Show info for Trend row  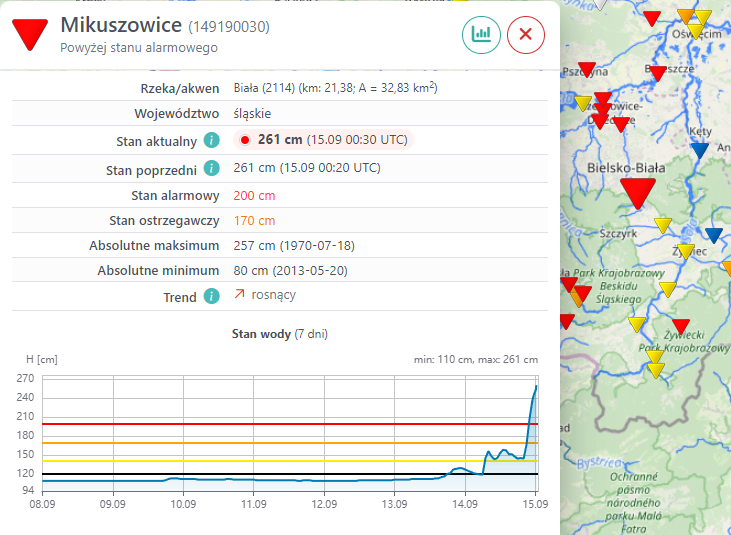pos(212,296)
